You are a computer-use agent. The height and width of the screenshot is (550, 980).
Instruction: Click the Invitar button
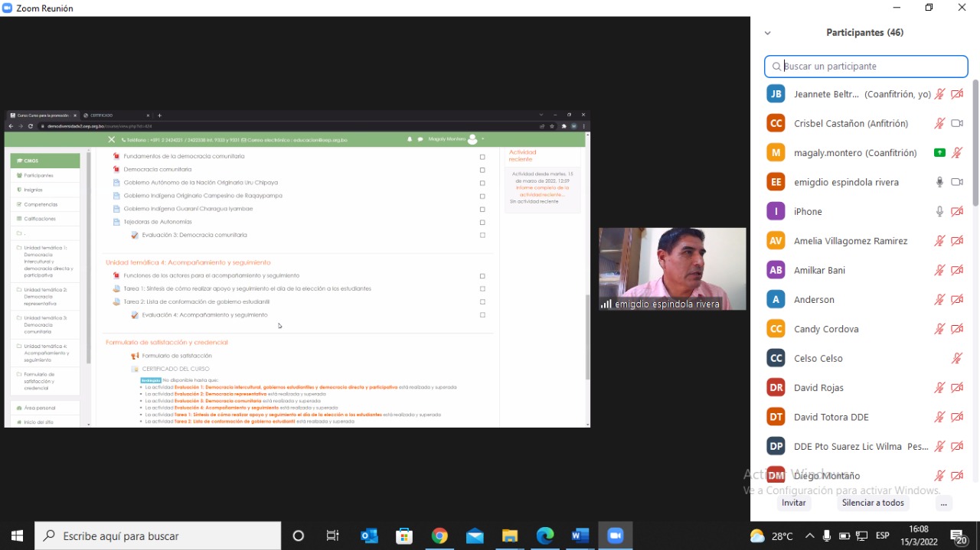tap(793, 503)
